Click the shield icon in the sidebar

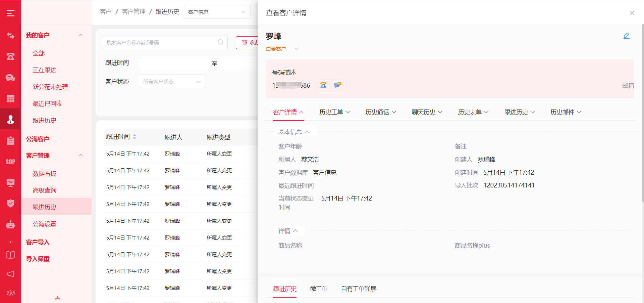point(10,203)
